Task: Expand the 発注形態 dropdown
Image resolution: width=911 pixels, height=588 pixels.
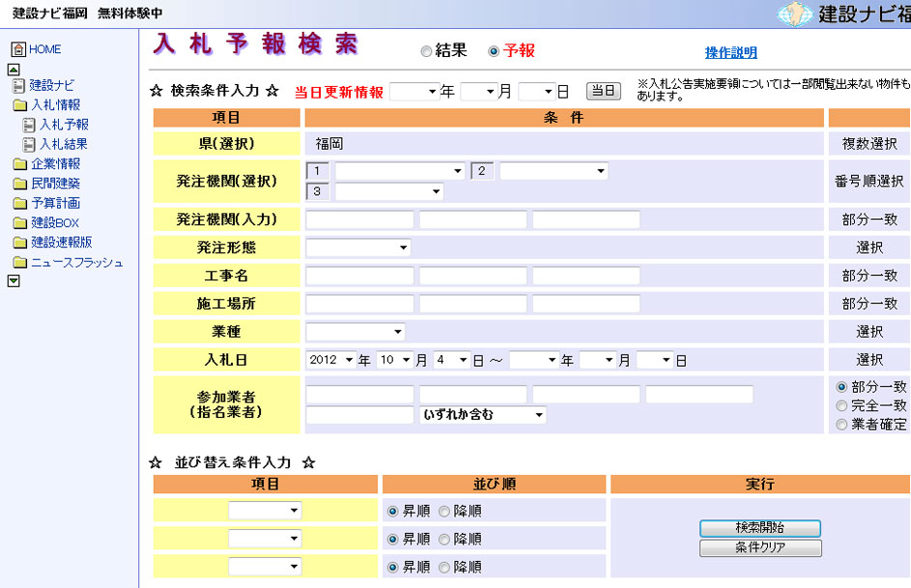Action: click(x=357, y=248)
